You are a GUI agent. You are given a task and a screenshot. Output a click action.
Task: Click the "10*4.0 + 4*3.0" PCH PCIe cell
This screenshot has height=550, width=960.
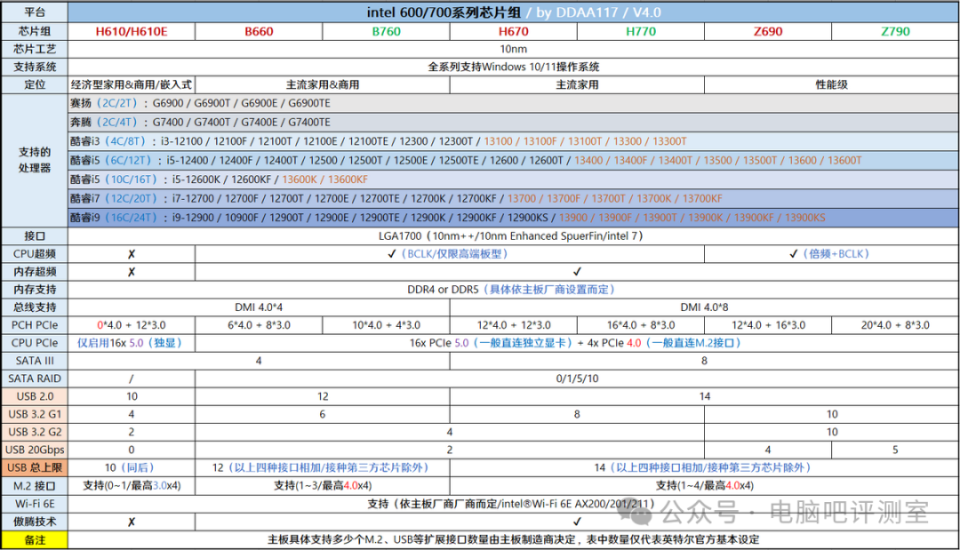[x=386, y=325]
